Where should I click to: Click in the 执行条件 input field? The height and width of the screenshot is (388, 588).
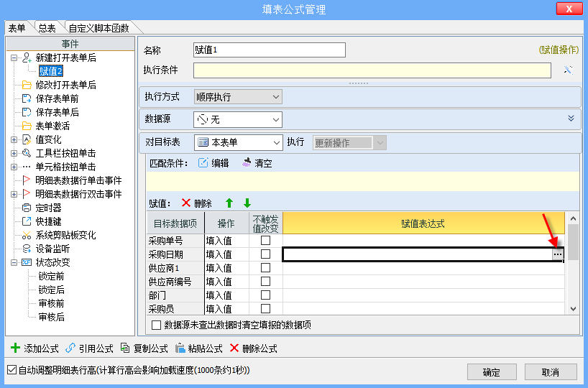click(x=372, y=70)
